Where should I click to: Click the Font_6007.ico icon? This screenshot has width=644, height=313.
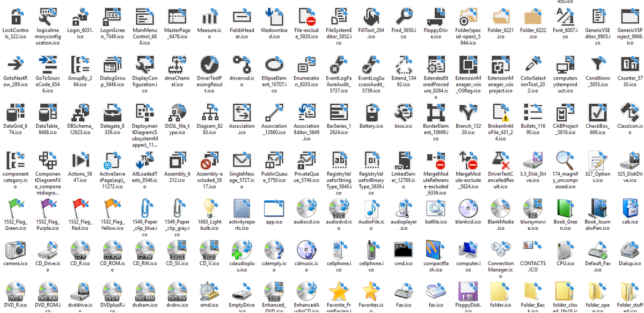tap(565, 17)
